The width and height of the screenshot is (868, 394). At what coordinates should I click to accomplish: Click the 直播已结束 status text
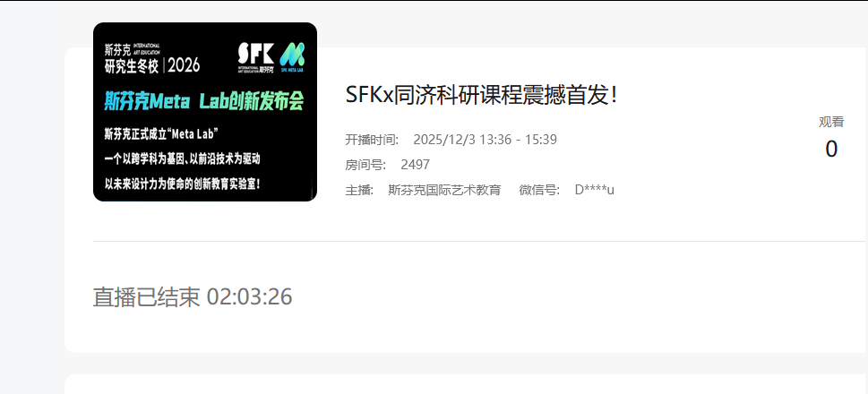[x=146, y=297]
